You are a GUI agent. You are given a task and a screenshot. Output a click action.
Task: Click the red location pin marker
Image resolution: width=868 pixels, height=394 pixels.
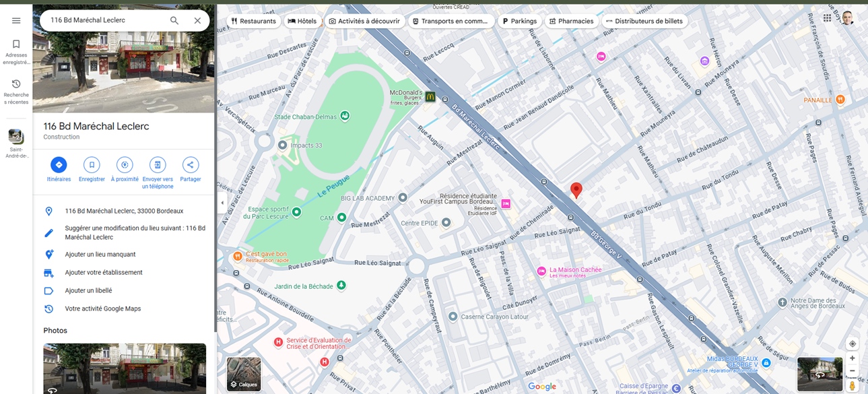[x=576, y=191]
